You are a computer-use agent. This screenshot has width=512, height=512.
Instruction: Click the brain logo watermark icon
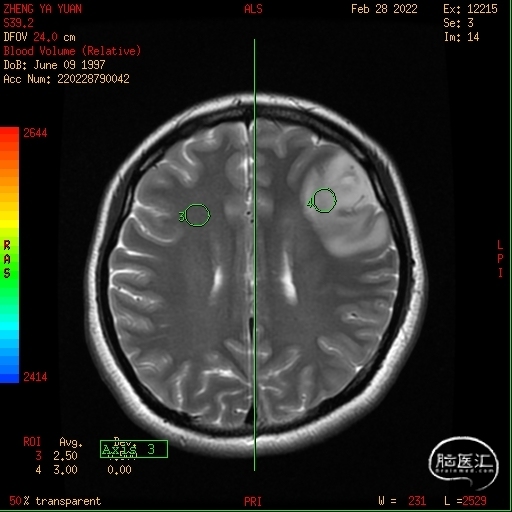464,462
